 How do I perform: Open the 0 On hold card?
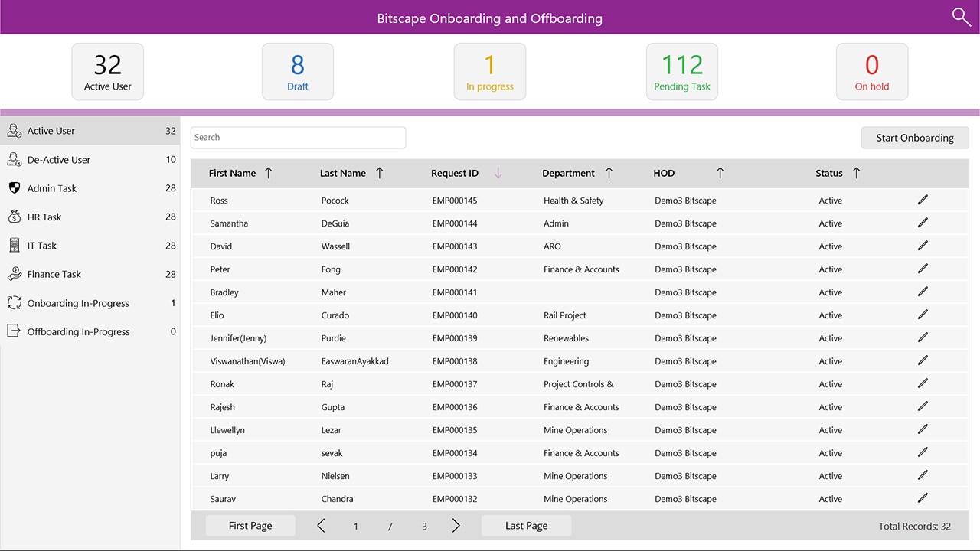tap(872, 71)
